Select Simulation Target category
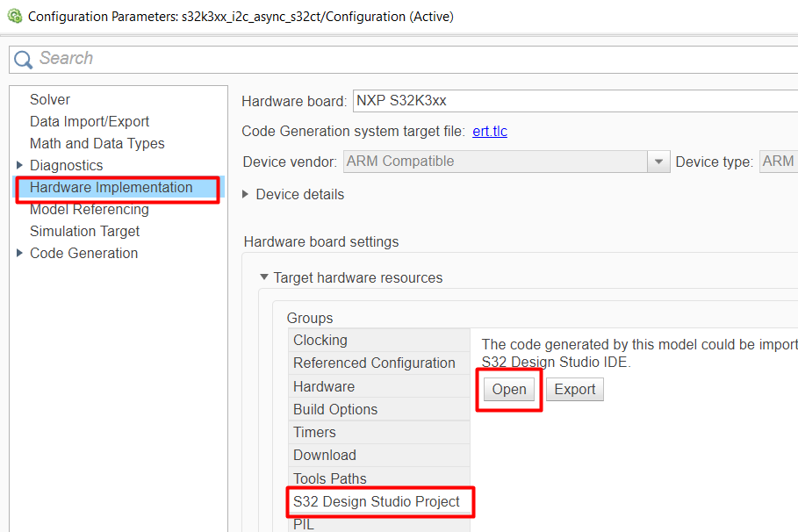798x532 pixels. point(84,232)
